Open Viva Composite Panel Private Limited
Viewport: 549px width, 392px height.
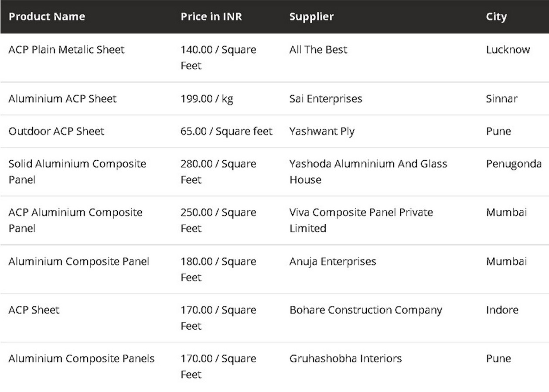361,220
